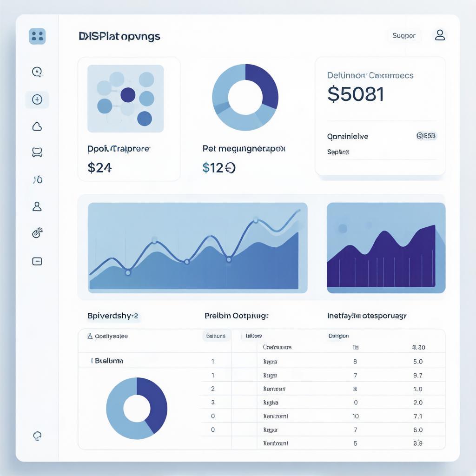476x476 pixels.
Task: Click the "9.7" table value
Action: 418,375
